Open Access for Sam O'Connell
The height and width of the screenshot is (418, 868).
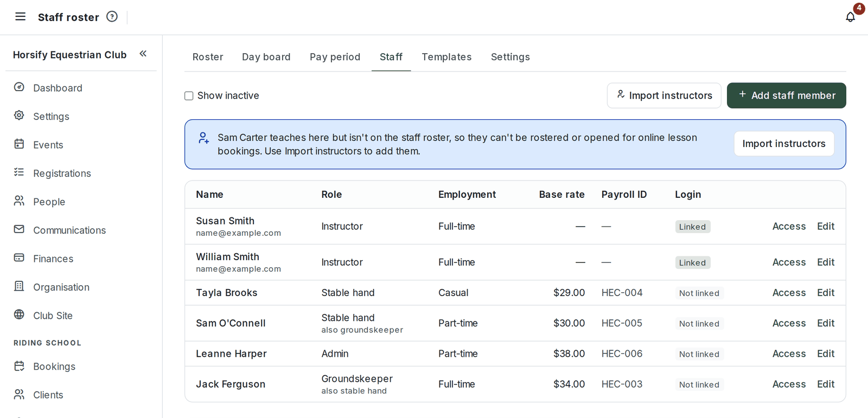click(789, 323)
